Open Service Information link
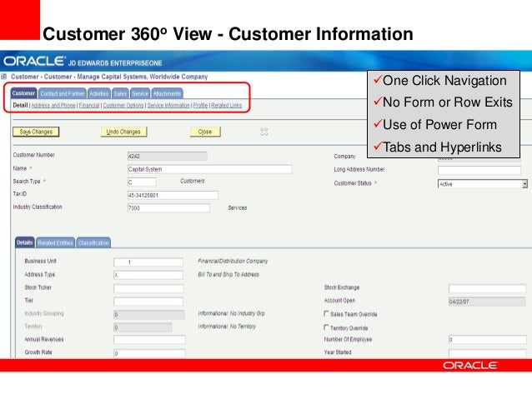The height and width of the screenshot is (399, 532). pyautogui.click(x=168, y=106)
